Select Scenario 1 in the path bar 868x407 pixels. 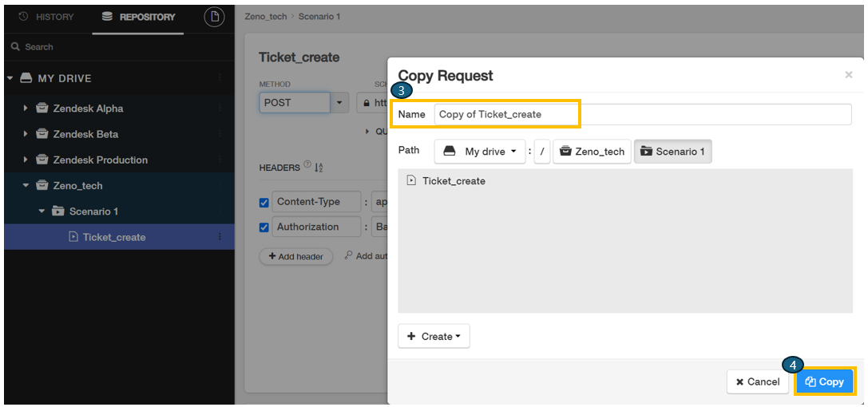tap(673, 152)
